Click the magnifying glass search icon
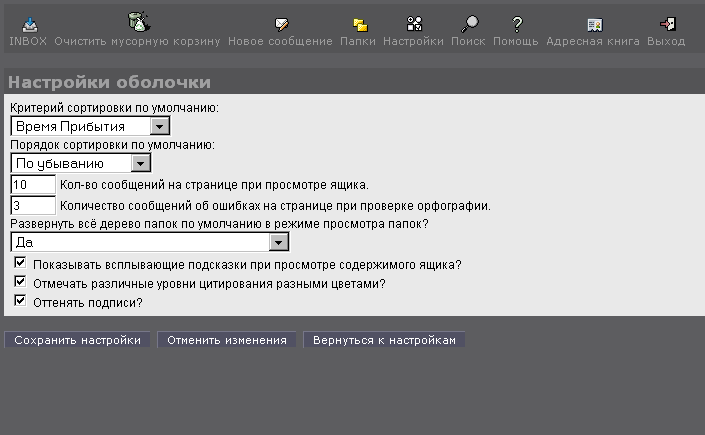This screenshot has height=435, width=705. pyautogui.click(x=470, y=24)
